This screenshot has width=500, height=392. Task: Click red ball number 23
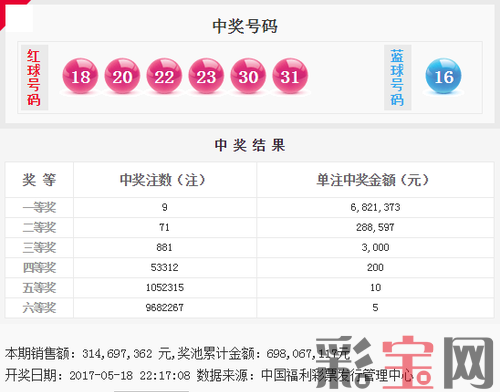coord(206,76)
